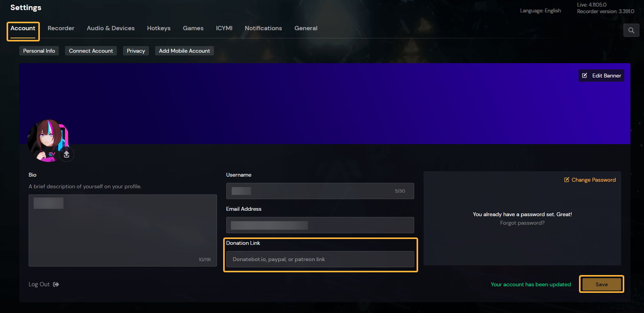Click into the Bio text area

(x=123, y=230)
